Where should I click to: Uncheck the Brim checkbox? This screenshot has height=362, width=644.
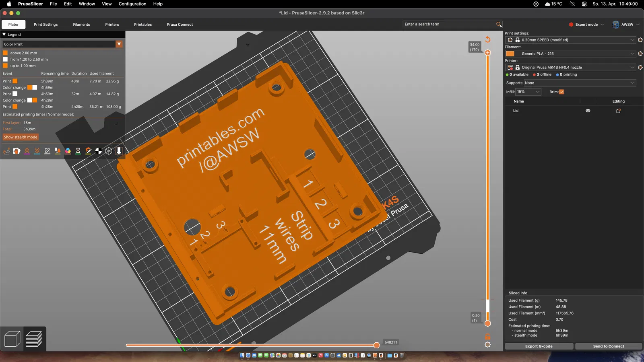[x=561, y=92]
